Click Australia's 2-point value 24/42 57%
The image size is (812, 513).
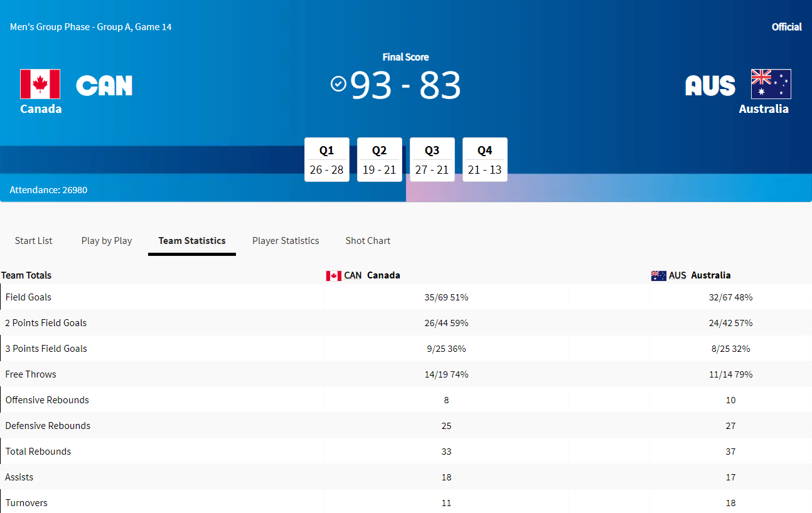[730, 323]
